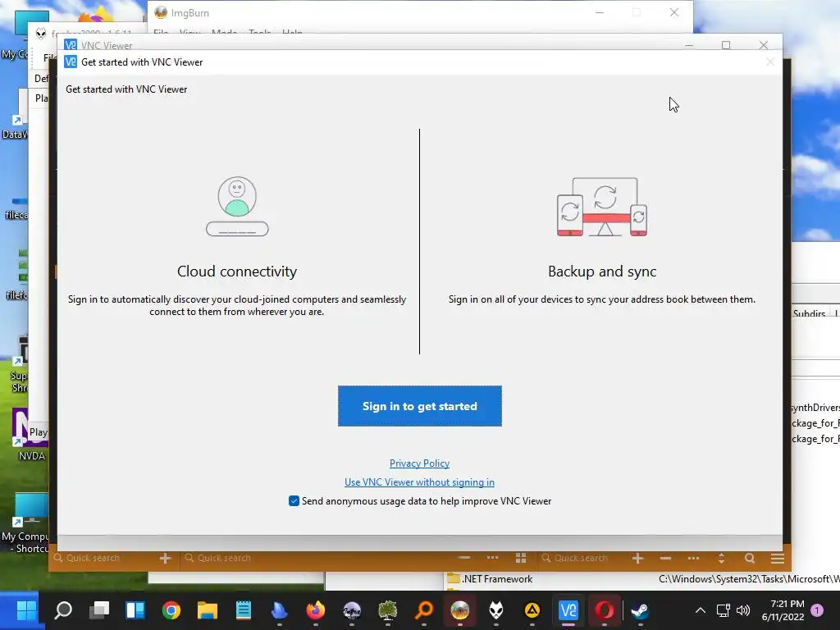Launch Firefox from the taskbar
Image resolution: width=840 pixels, height=630 pixels.
[316, 609]
